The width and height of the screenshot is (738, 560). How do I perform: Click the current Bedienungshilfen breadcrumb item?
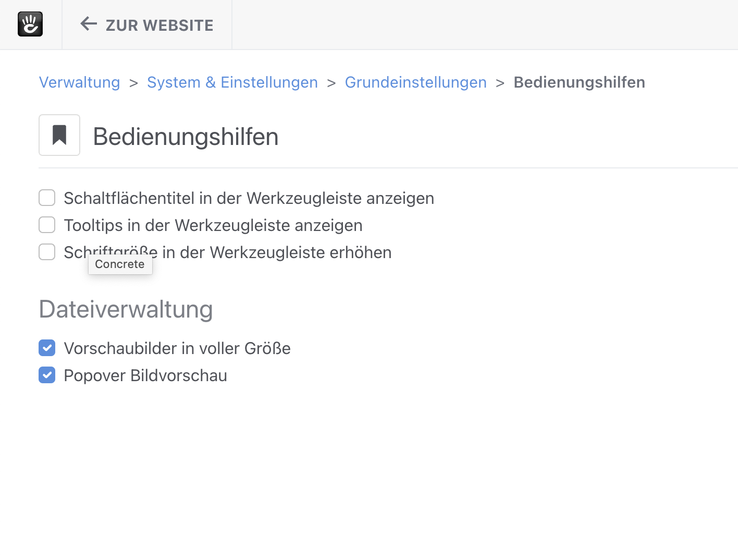[x=580, y=82]
